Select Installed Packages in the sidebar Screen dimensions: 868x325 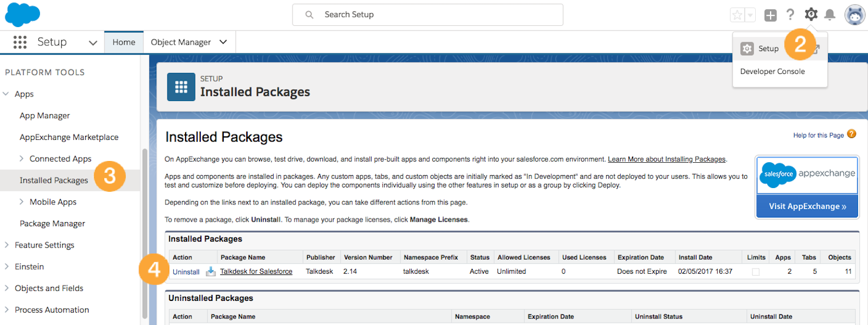54,180
